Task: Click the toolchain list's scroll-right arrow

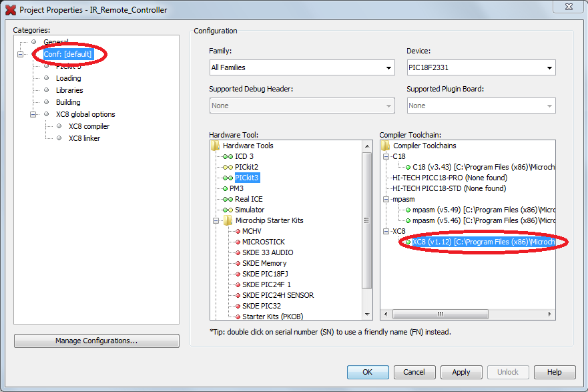Action: tap(549, 314)
